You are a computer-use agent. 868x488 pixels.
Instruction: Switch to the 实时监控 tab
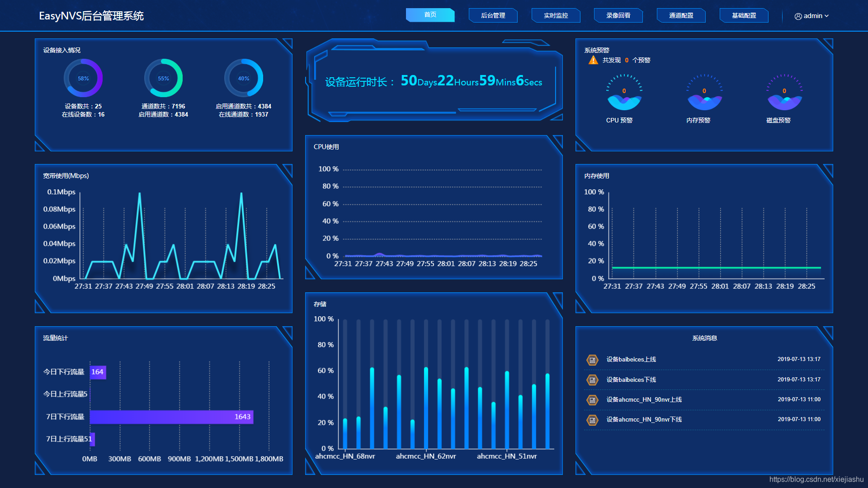click(556, 15)
